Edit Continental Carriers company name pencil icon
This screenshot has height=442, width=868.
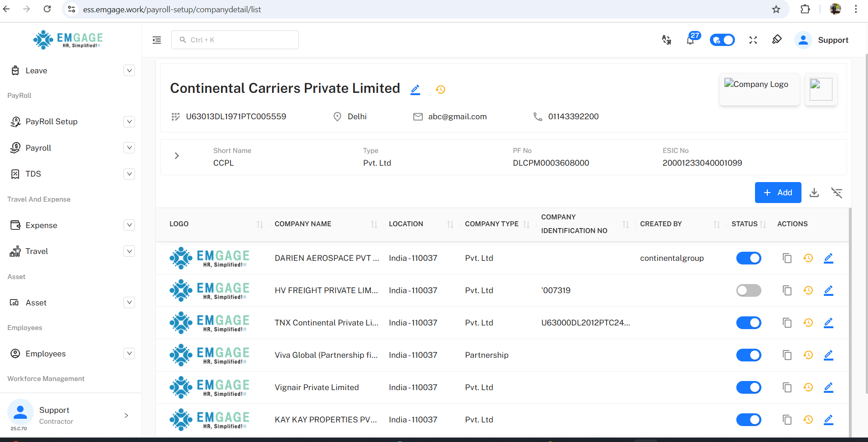coord(415,90)
